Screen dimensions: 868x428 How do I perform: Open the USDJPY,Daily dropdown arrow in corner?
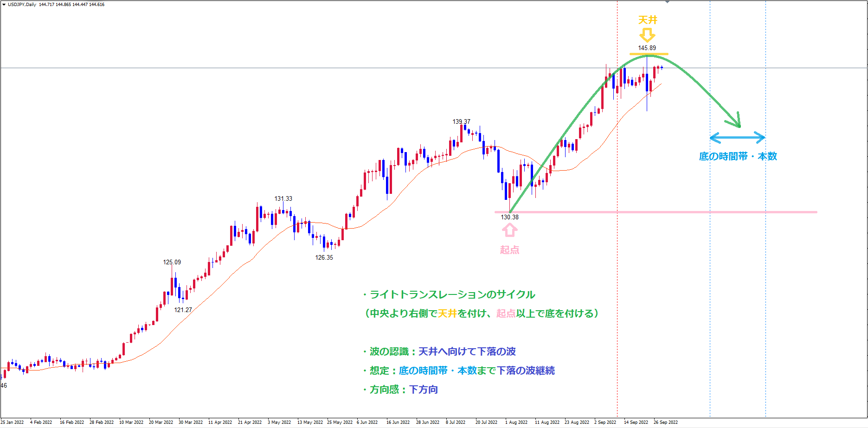(x=4, y=5)
